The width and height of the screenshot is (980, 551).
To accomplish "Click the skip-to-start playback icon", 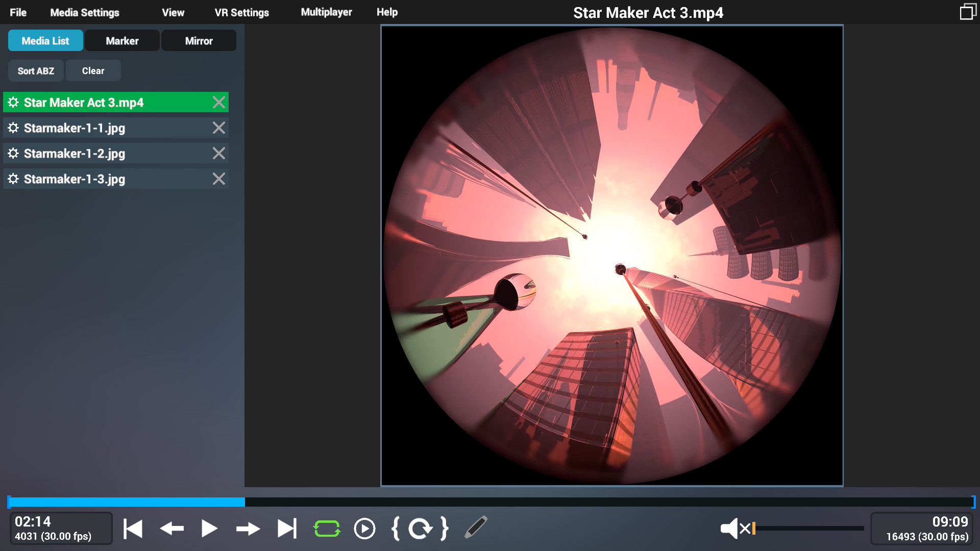I will (132, 529).
